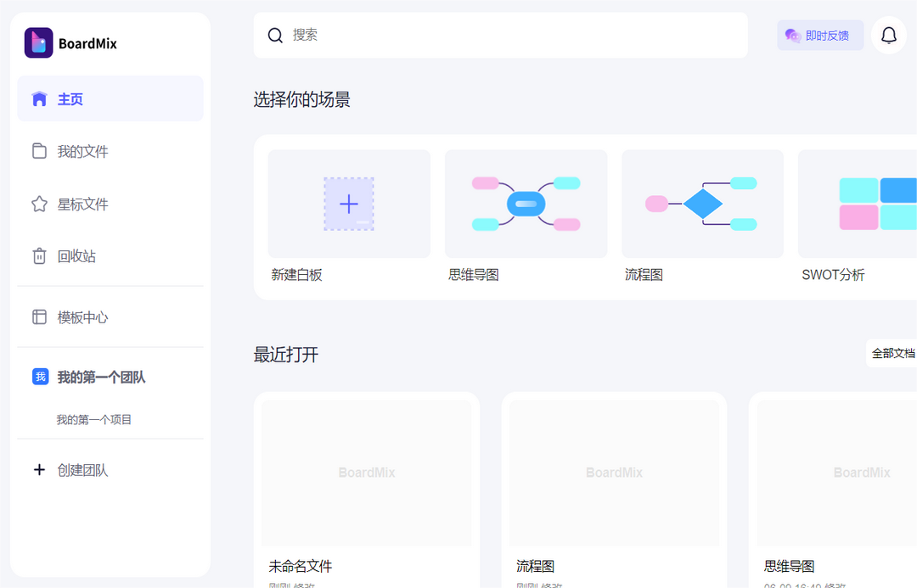Open 我的文件 in the sidebar
The height and width of the screenshot is (588, 917).
click(x=110, y=151)
